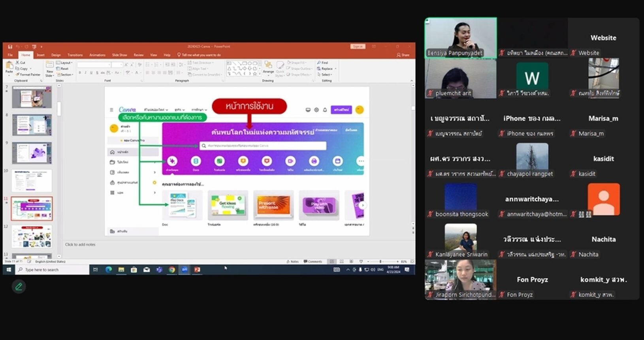Image resolution: width=644 pixels, height=340 pixels.
Task: Click Reset in the Slides group
Action: pos(62,68)
